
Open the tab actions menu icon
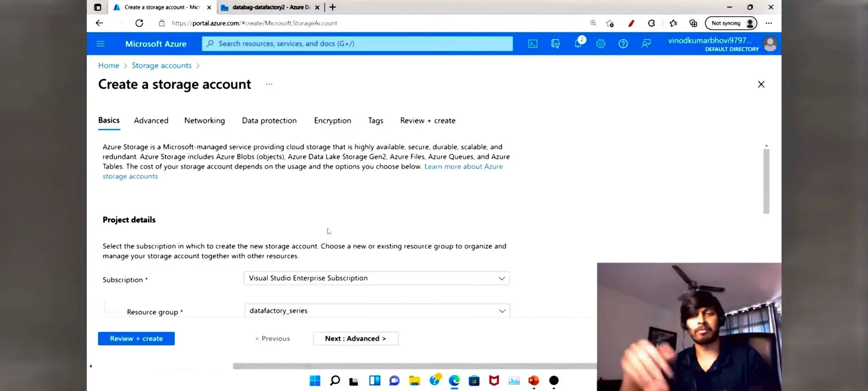pos(97,7)
